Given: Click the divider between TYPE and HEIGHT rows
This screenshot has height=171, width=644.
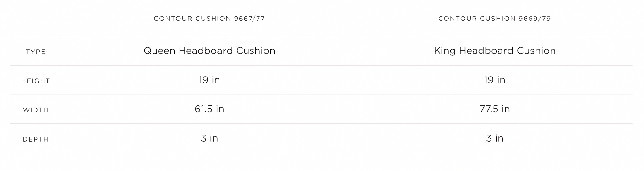Looking at the screenshot, I should [x=321, y=65].
